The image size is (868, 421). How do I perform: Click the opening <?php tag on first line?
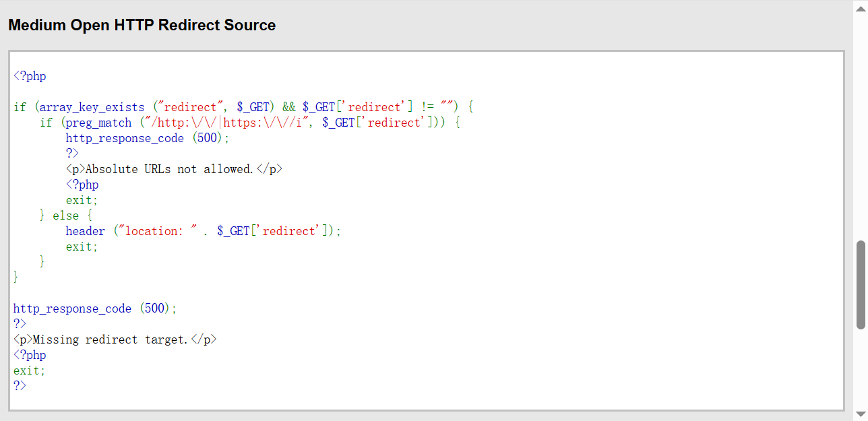click(x=30, y=76)
